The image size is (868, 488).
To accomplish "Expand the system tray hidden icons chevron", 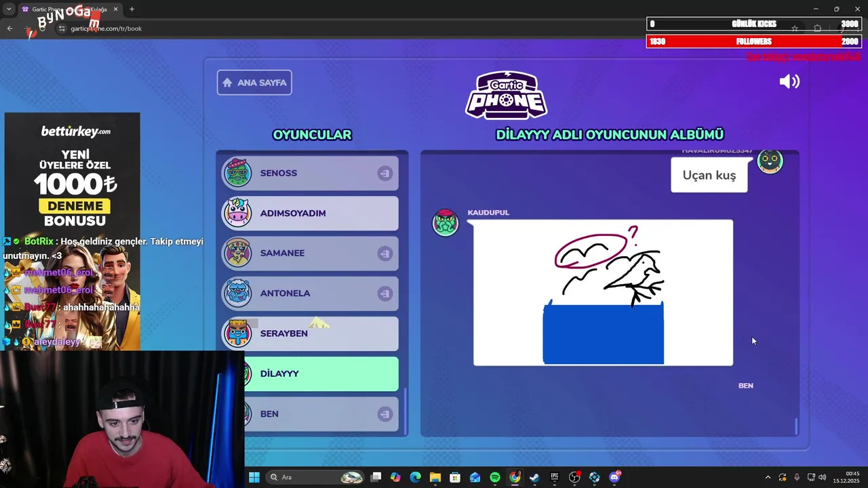I will point(768,477).
